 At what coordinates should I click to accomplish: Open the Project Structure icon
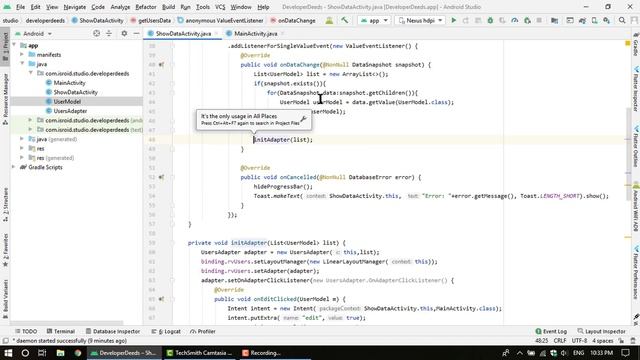coord(554,20)
